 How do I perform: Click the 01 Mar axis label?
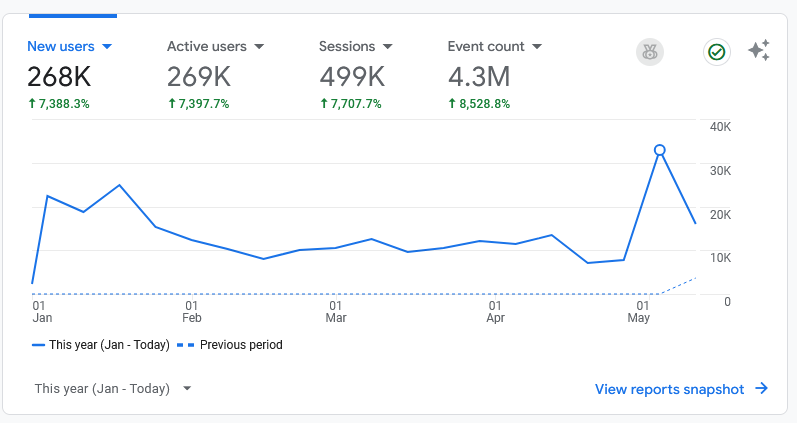pos(336,312)
